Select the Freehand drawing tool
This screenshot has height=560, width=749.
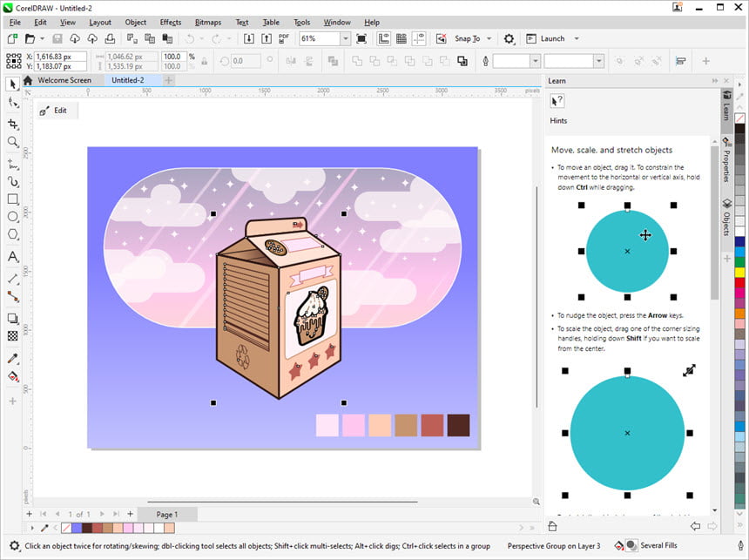(x=13, y=164)
